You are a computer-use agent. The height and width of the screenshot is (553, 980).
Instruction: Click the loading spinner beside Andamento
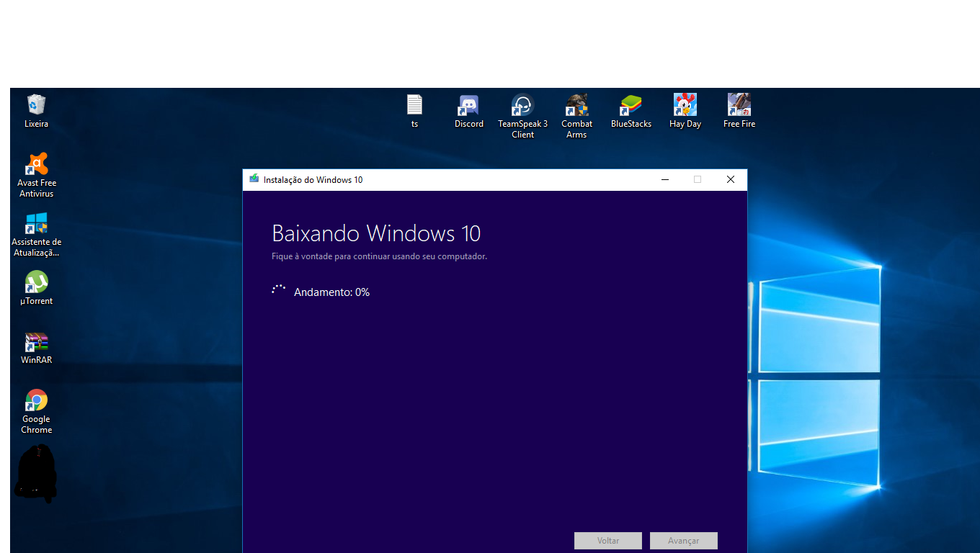[x=279, y=289]
